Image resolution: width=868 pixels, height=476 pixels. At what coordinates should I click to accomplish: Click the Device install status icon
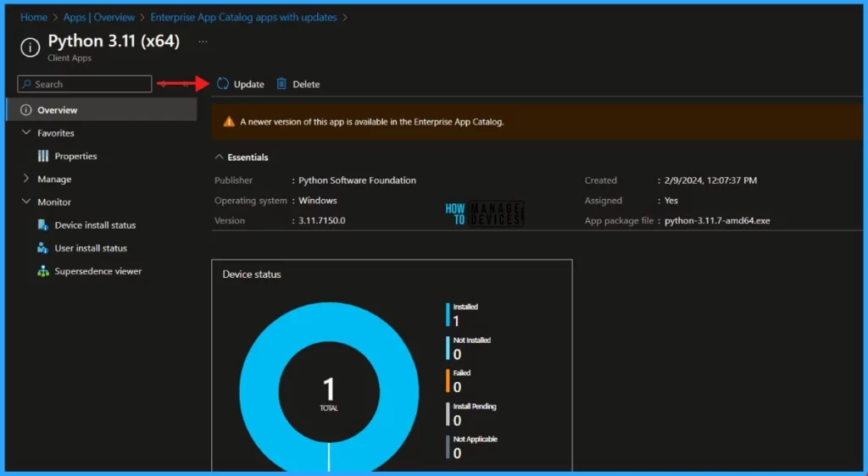42,225
